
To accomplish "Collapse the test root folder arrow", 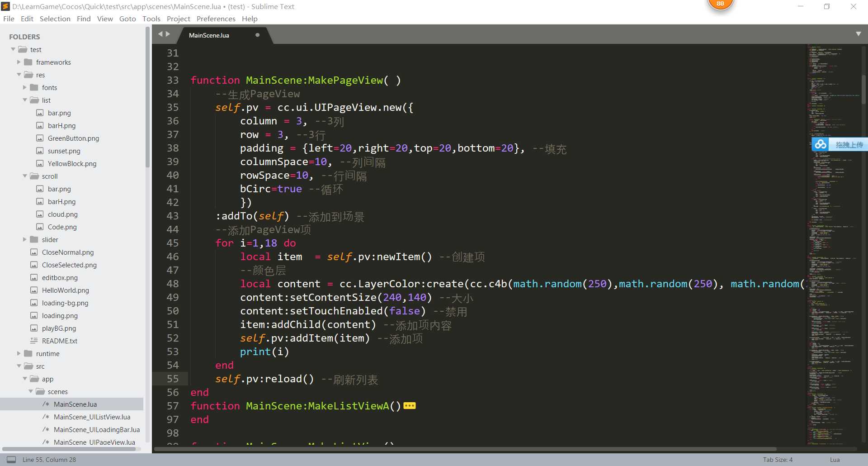I will click(13, 49).
